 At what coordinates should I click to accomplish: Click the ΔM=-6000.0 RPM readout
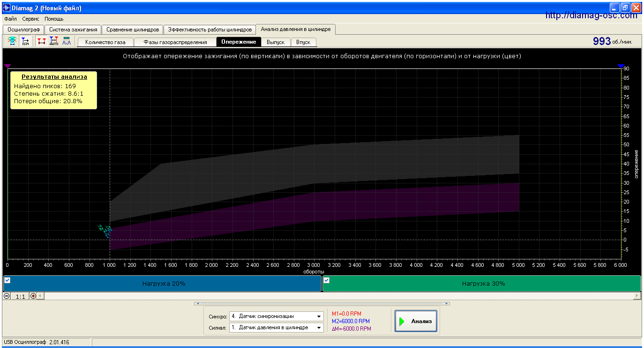[x=351, y=329]
